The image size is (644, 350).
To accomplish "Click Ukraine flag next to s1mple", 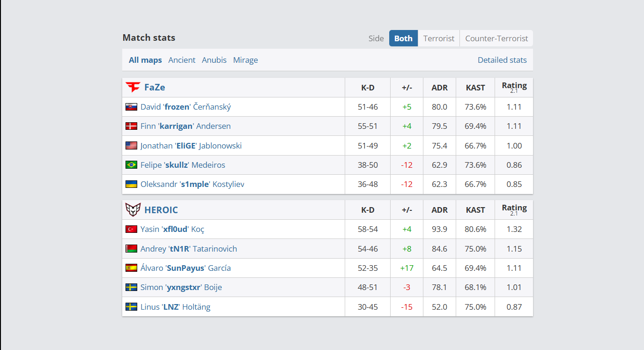I will pyautogui.click(x=131, y=184).
